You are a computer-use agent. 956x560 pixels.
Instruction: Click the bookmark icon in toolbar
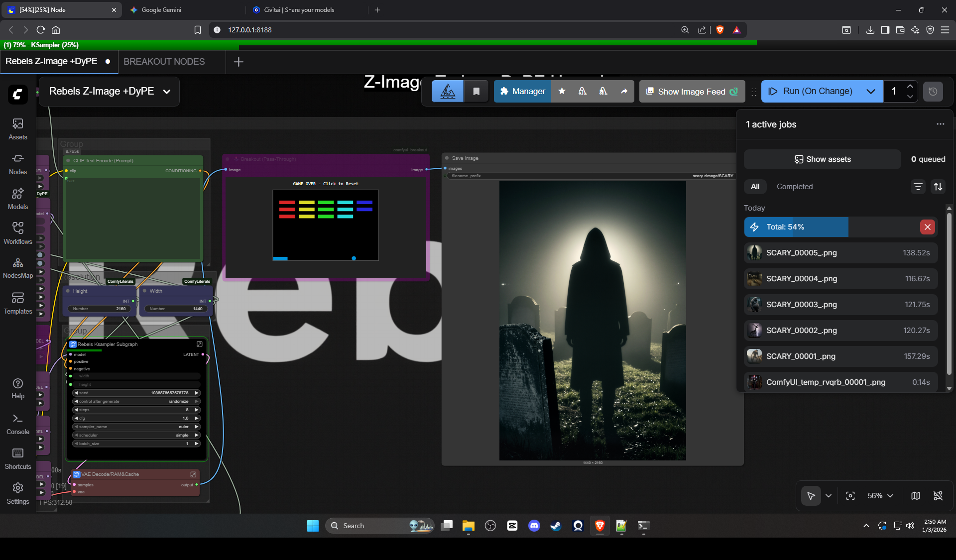[476, 91]
